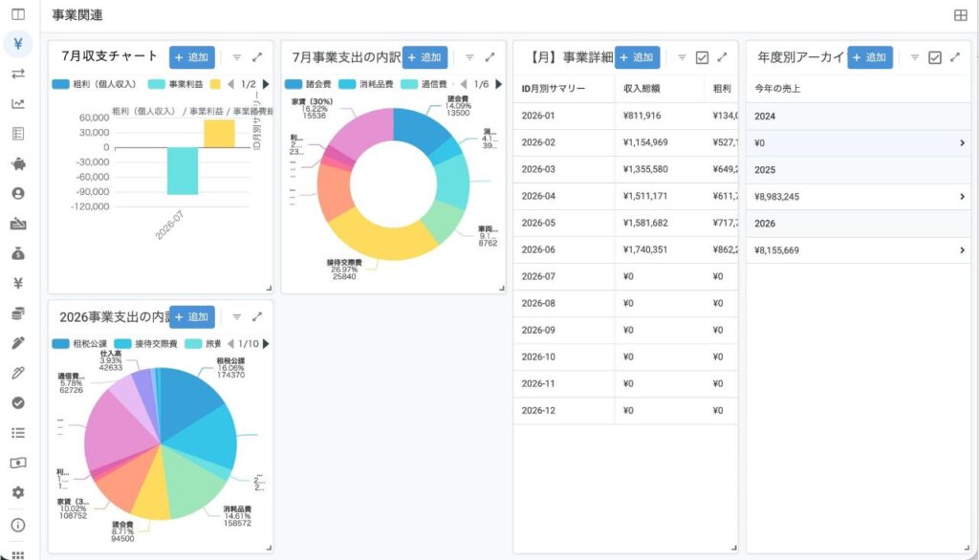Select the 2026-06 row in table
The width and height of the screenshot is (979, 560).
pos(625,249)
